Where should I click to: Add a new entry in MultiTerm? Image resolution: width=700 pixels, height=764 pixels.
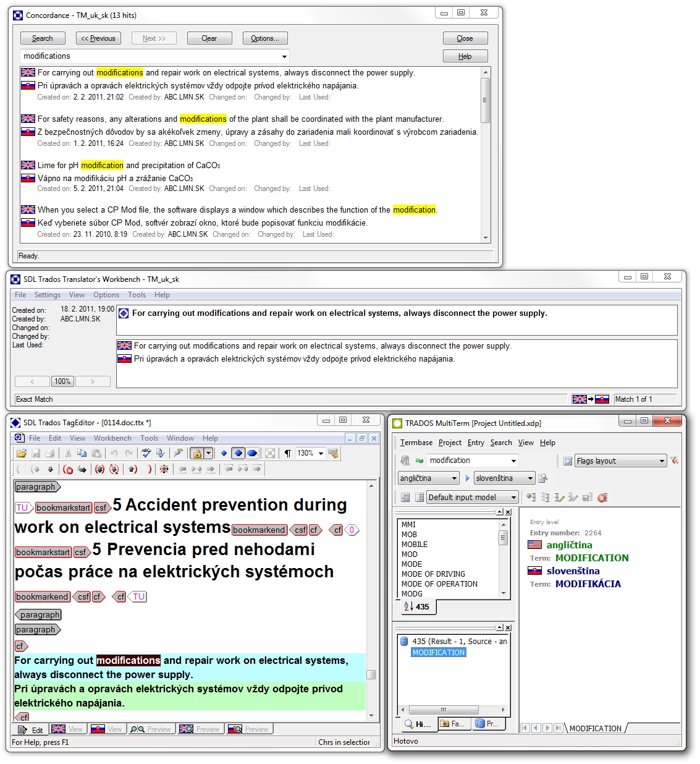pyautogui.click(x=531, y=498)
